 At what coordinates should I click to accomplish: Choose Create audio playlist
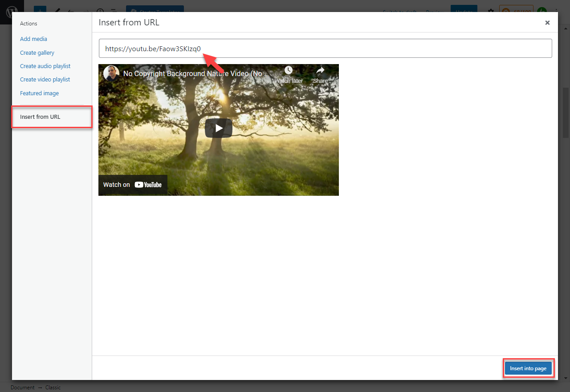pos(45,66)
